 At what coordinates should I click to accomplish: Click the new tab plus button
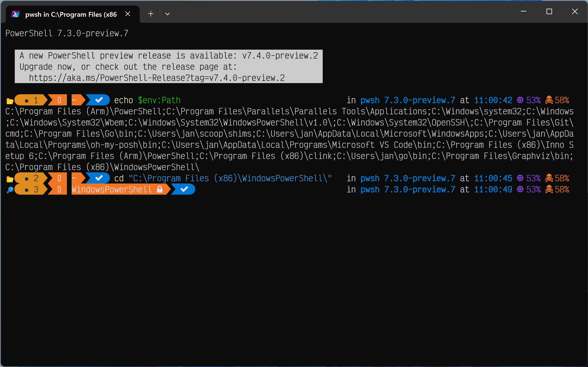[x=150, y=14]
